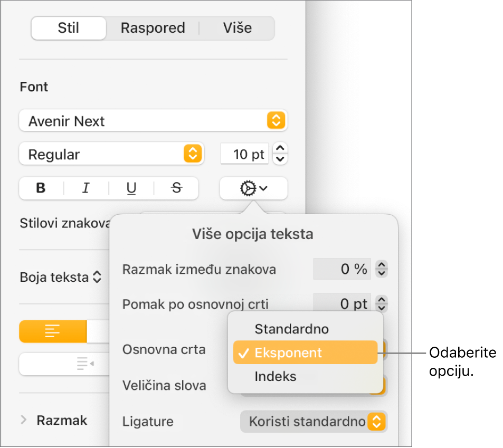The image size is (503, 448).
Task: Select the checked Eksponent option
Action: click(x=305, y=353)
